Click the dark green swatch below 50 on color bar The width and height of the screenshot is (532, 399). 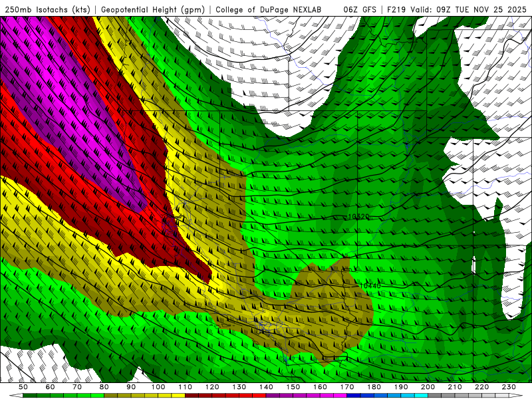30,396
